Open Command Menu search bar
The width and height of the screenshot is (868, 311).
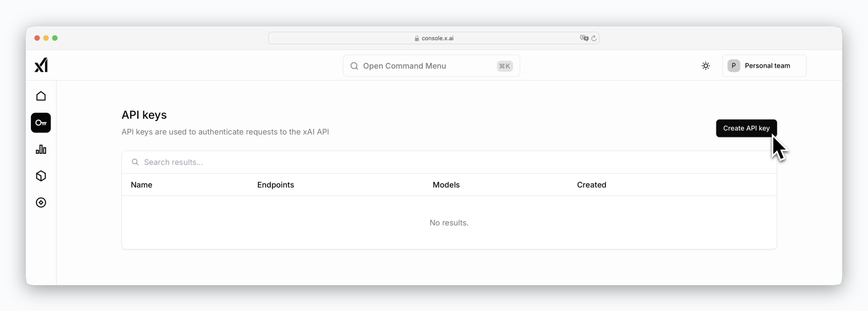coord(431,66)
